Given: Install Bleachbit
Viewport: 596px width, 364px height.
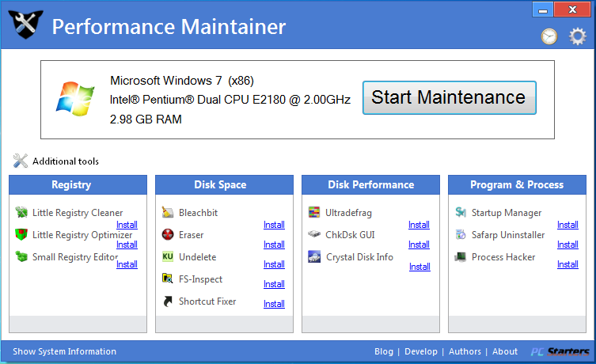Looking at the screenshot, I should click(x=274, y=225).
